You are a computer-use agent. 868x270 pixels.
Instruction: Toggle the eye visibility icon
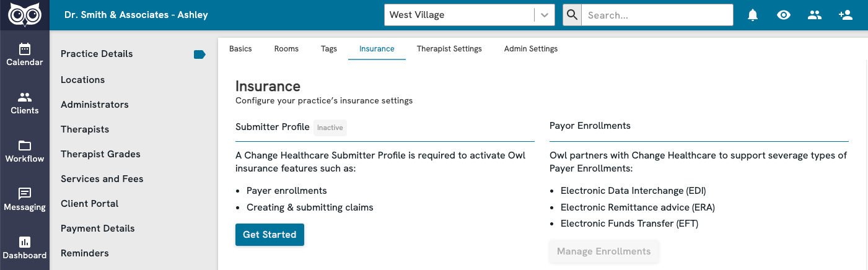(x=784, y=15)
